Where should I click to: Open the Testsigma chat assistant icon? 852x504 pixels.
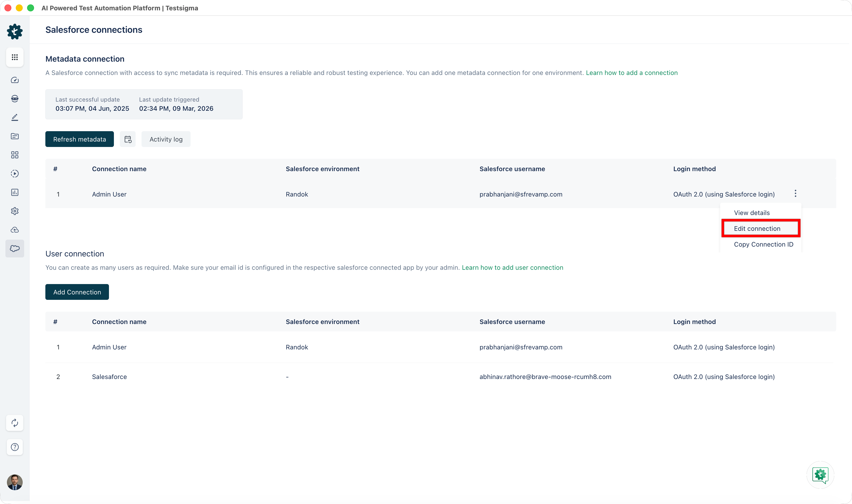[820, 474]
